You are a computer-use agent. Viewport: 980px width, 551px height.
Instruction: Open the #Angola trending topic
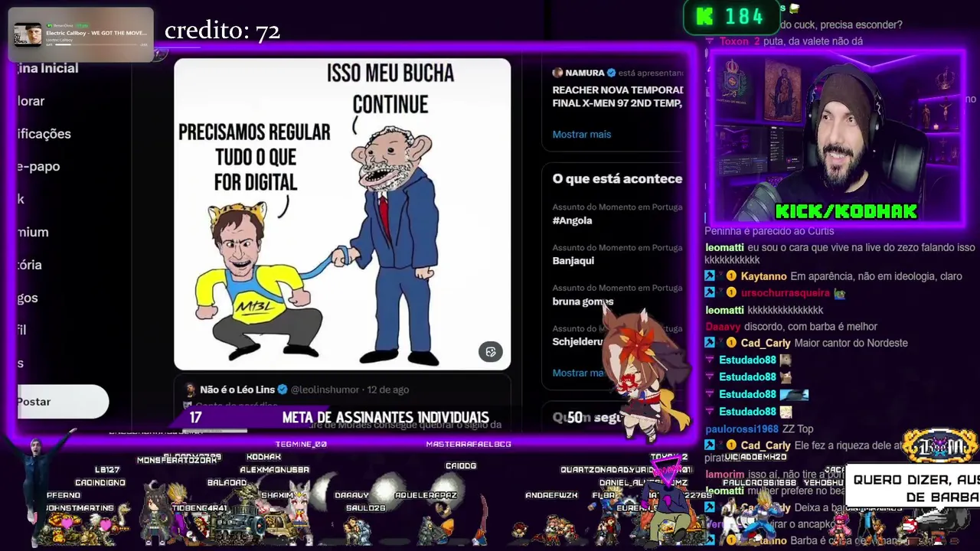pyautogui.click(x=572, y=220)
